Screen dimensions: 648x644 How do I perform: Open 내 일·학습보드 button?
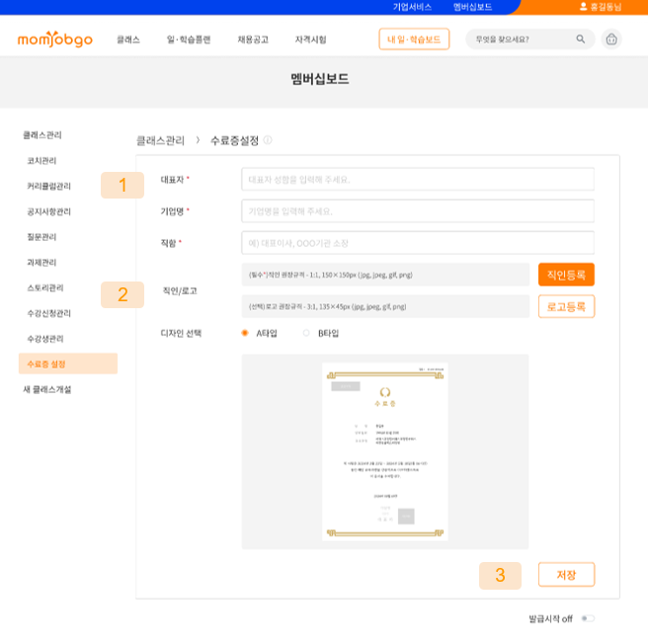pos(414,40)
